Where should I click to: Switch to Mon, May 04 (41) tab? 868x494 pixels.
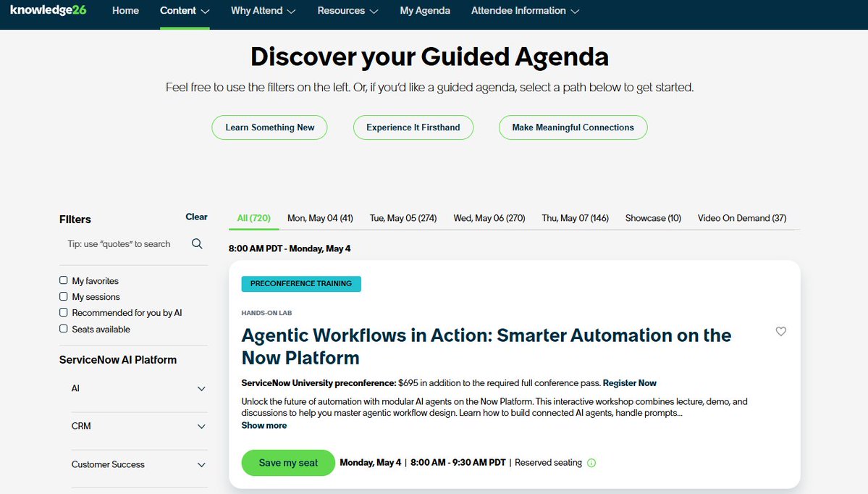pos(320,218)
